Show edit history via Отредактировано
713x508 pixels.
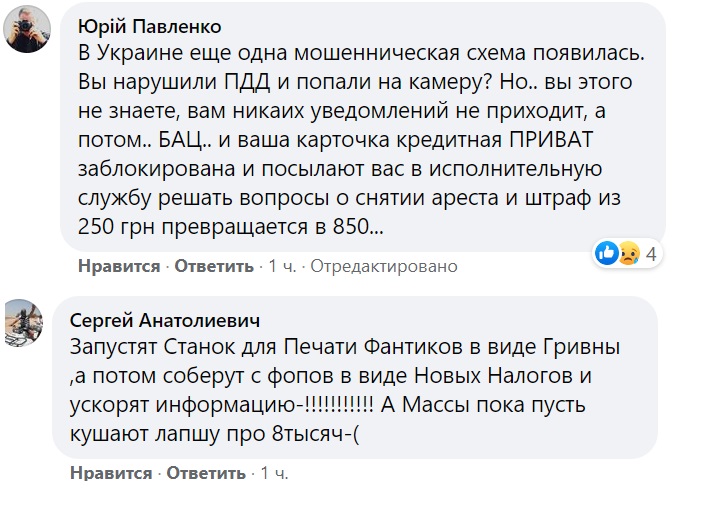pyautogui.click(x=384, y=266)
